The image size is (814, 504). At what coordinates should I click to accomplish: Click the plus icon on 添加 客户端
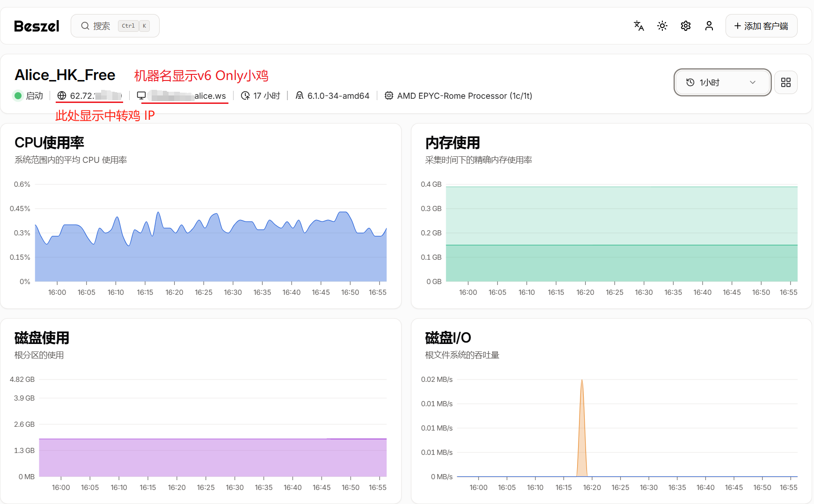[738, 26]
